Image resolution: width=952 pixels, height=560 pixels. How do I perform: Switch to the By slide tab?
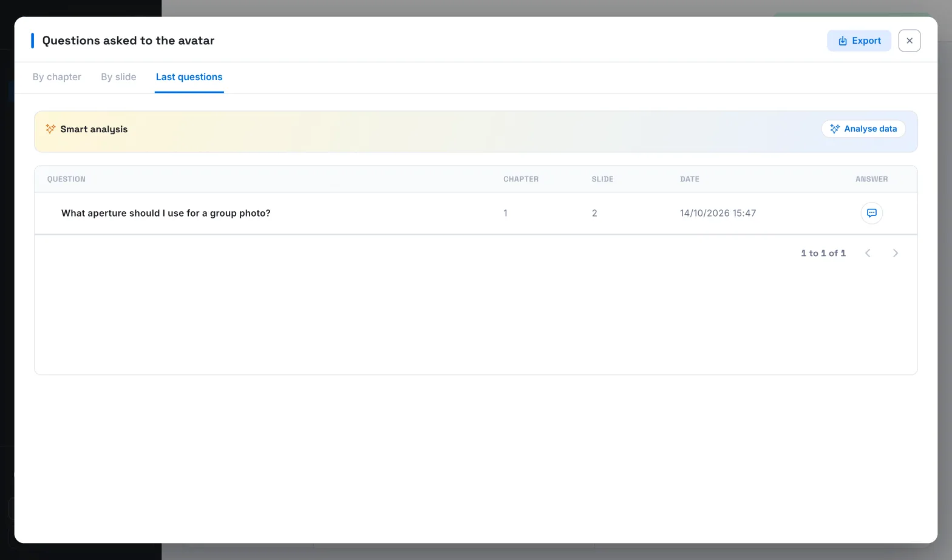(118, 77)
